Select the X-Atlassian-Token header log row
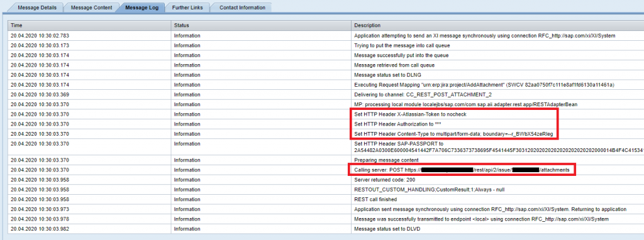This screenshot has height=240, width=644. 326,114
